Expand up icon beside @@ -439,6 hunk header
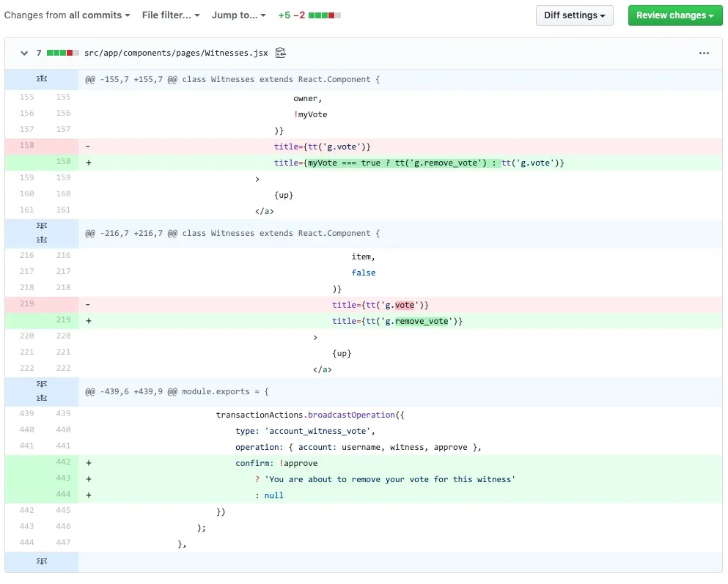728x584 pixels. (42, 398)
